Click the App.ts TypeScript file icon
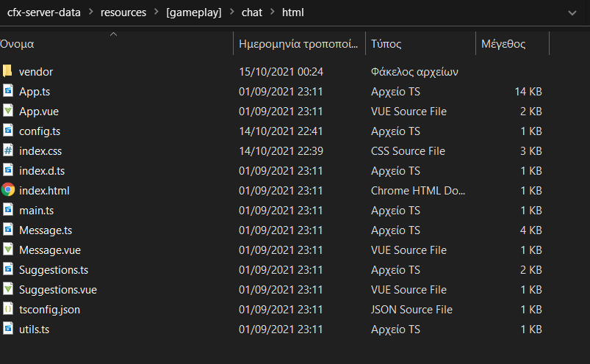Screen dimensions: 590x364 [x=8, y=91]
